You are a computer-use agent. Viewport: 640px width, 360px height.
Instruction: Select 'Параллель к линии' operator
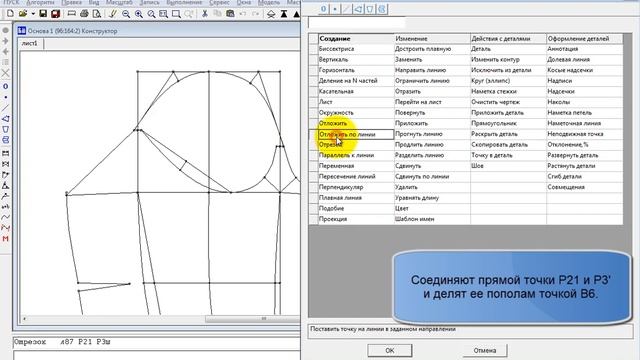[x=356, y=155]
